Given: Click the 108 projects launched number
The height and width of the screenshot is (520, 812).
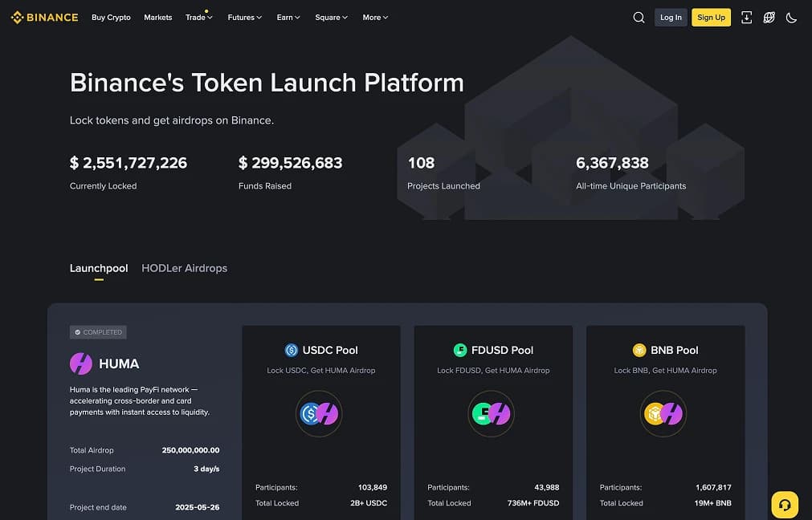Looking at the screenshot, I should (421, 163).
